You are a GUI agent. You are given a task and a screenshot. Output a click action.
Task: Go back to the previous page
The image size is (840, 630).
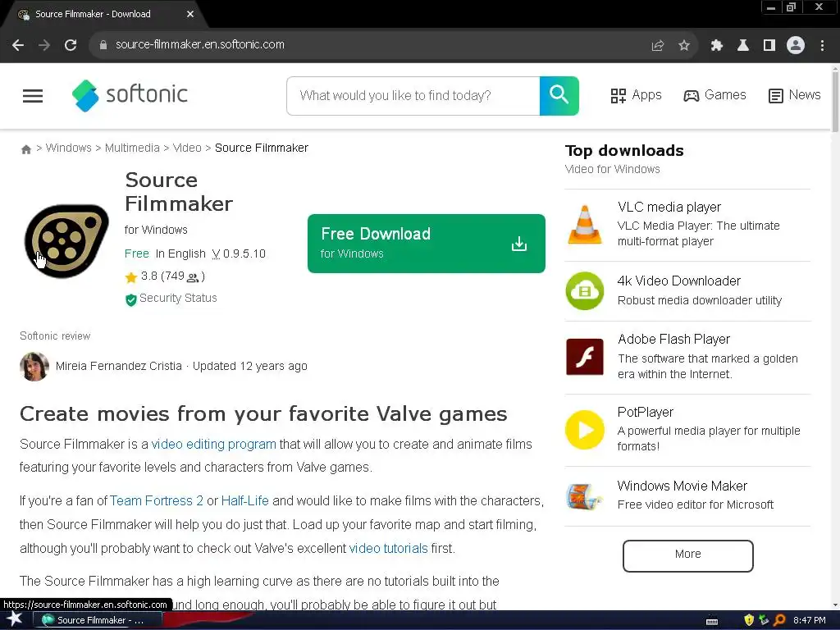[x=18, y=45]
